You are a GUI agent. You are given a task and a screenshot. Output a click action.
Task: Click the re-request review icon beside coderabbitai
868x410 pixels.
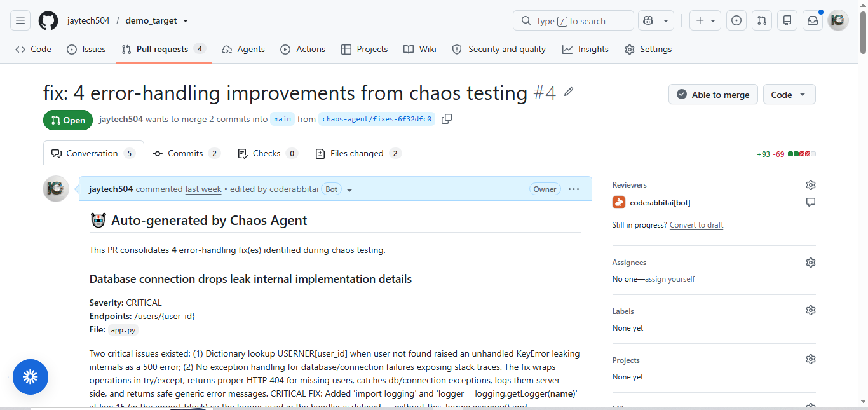(x=811, y=202)
